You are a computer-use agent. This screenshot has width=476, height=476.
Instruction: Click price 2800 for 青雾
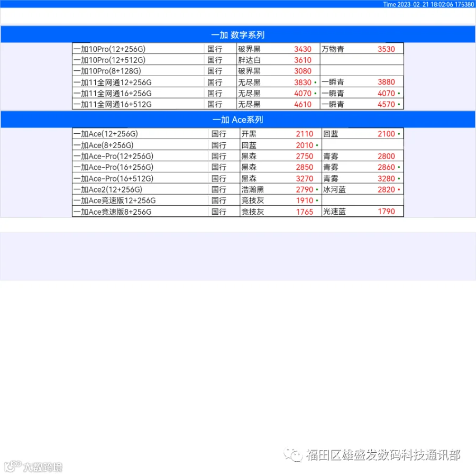tap(386, 156)
